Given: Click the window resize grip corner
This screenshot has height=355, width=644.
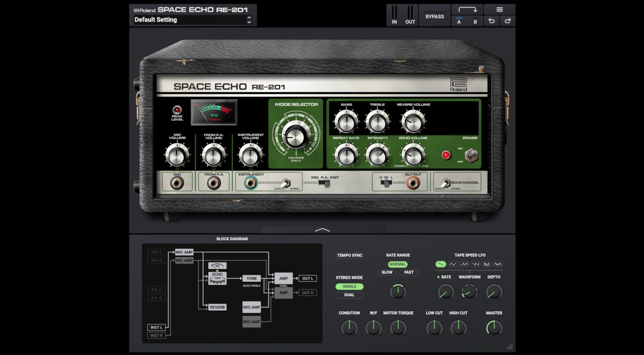Looking at the screenshot, I should (x=510, y=346).
